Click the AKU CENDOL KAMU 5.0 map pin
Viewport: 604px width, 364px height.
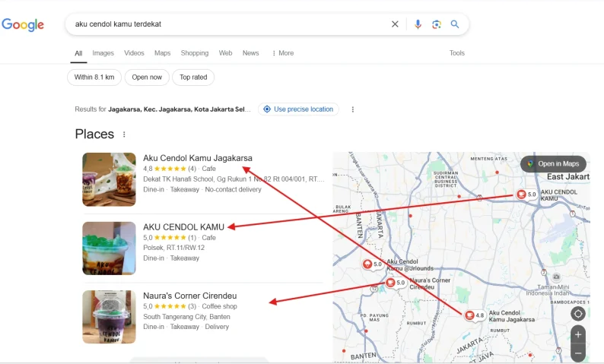click(x=526, y=195)
